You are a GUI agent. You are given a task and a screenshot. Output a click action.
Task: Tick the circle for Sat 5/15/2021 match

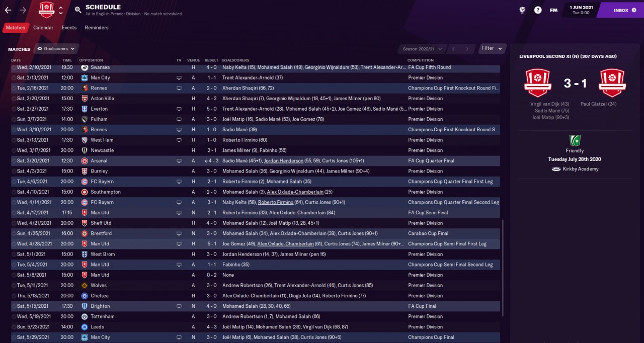tap(14, 306)
